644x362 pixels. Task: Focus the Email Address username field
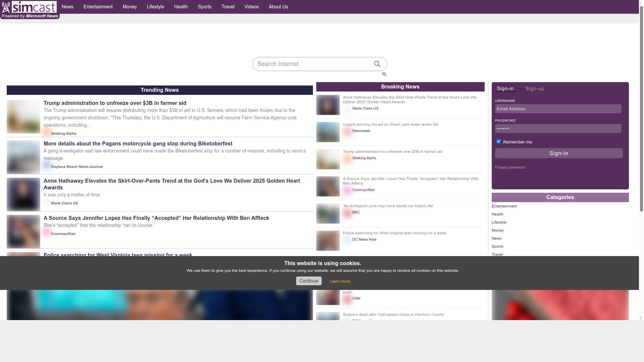coord(558,109)
